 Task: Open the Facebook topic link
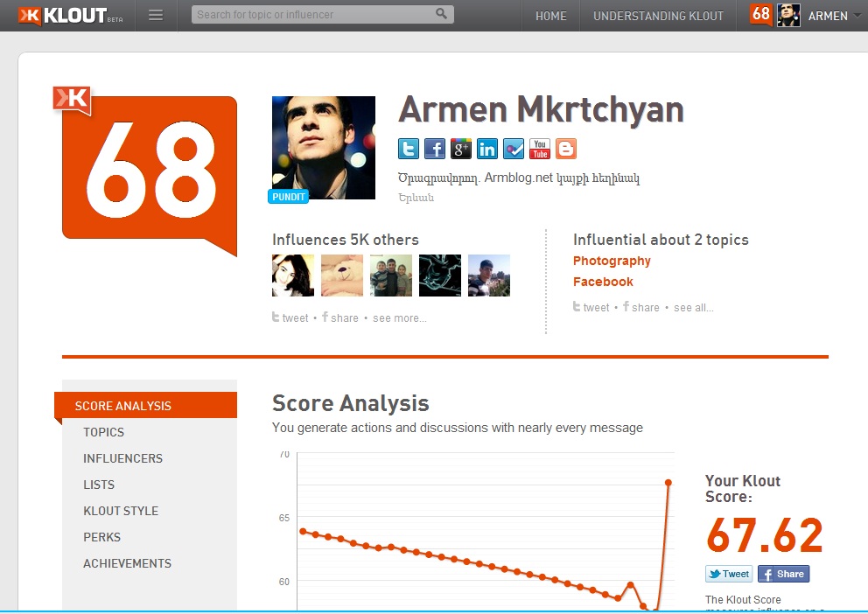(603, 282)
